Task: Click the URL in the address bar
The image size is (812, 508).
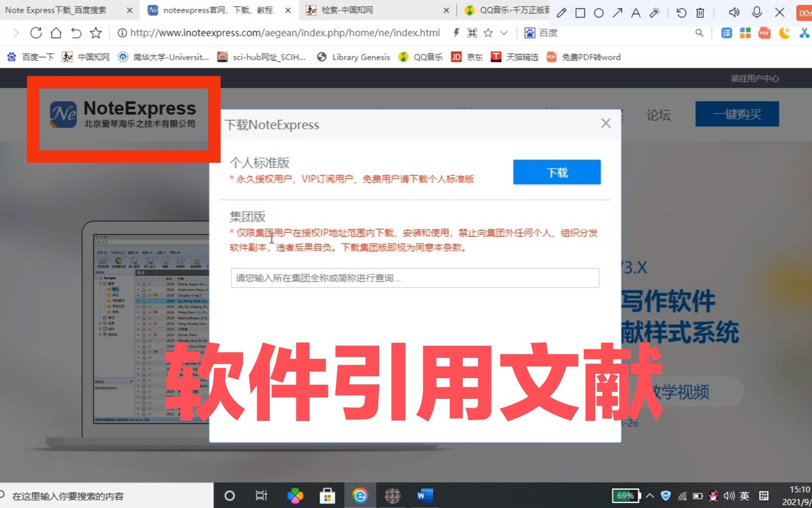Action: tap(285, 32)
